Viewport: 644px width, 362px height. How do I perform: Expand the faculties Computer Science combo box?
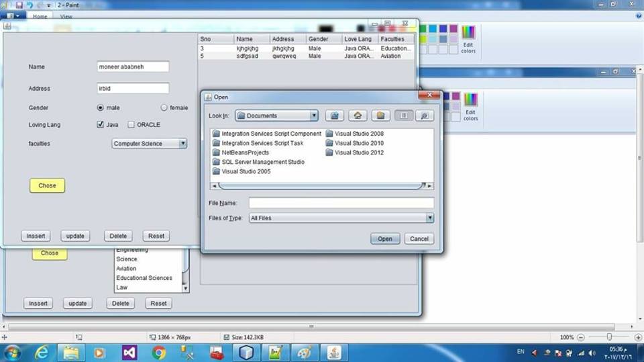182,144
